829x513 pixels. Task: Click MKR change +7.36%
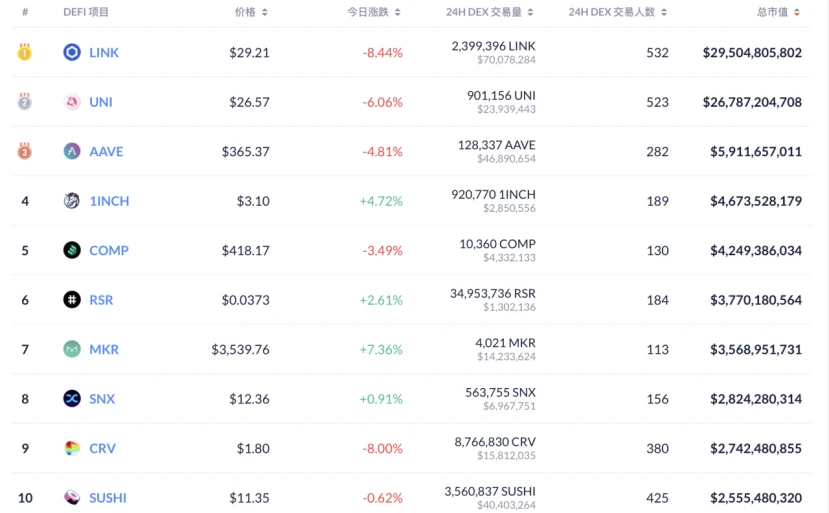pyautogui.click(x=381, y=349)
